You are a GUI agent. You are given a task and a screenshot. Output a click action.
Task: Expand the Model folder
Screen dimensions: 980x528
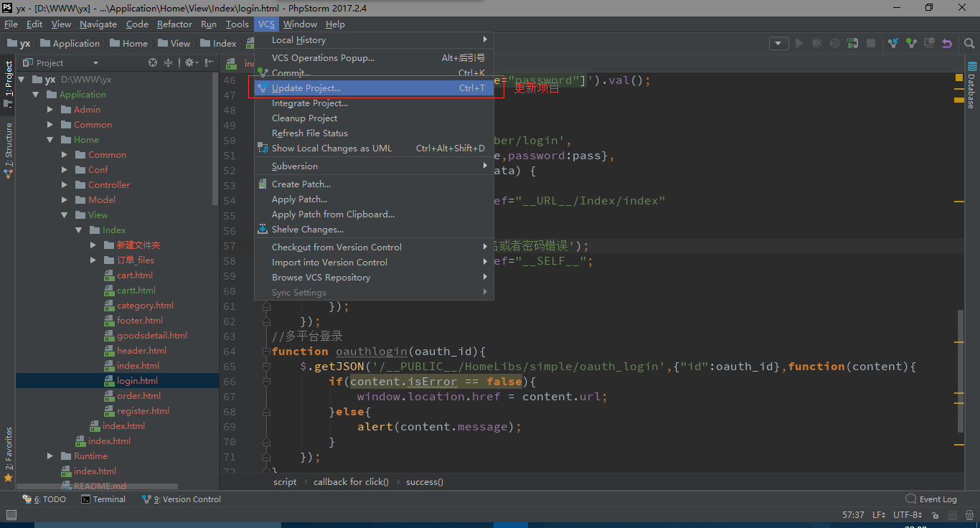click(x=65, y=200)
